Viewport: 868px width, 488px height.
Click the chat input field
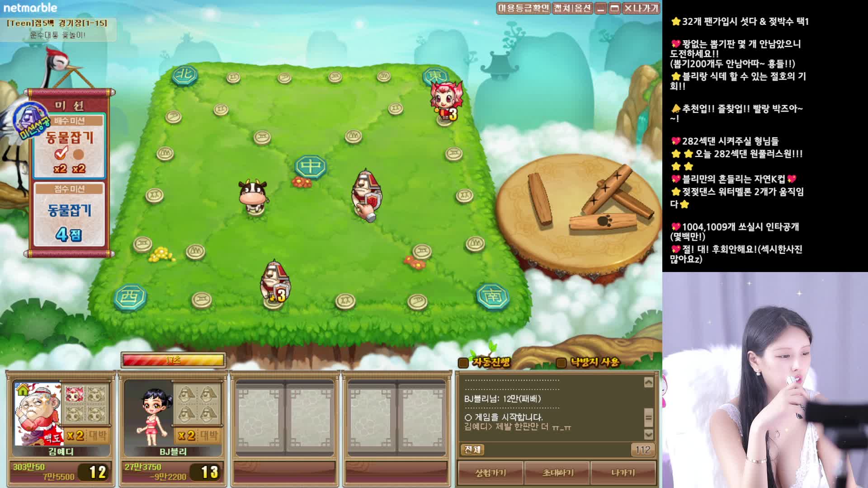tap(557, 450)
